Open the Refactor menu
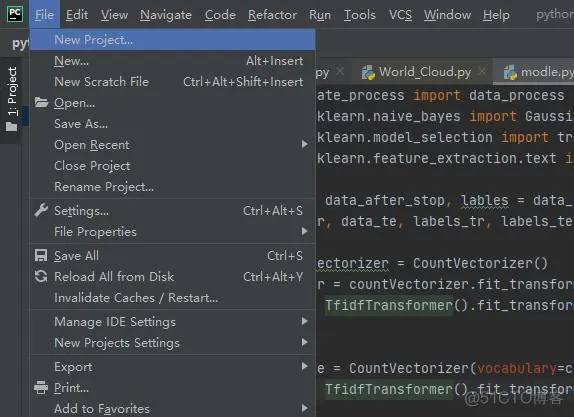 point(272,15)
